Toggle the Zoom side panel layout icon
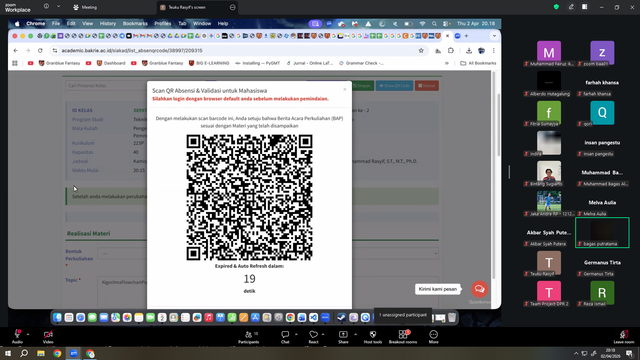640x360 pixels. (x=584, y=7)
